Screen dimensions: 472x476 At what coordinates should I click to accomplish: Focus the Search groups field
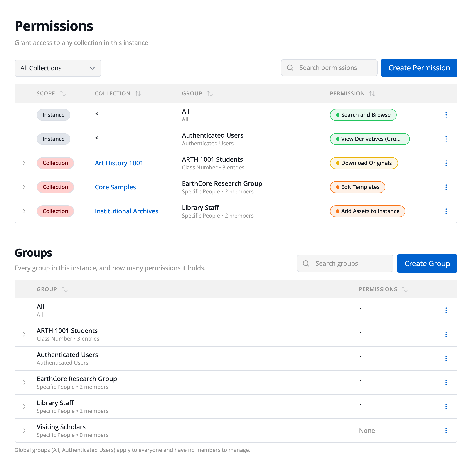[345, 263]
